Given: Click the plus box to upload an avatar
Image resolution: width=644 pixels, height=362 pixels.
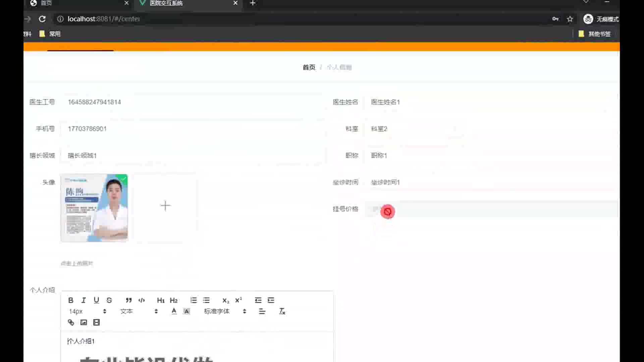Looking at the screenshot, I should 165,206.
